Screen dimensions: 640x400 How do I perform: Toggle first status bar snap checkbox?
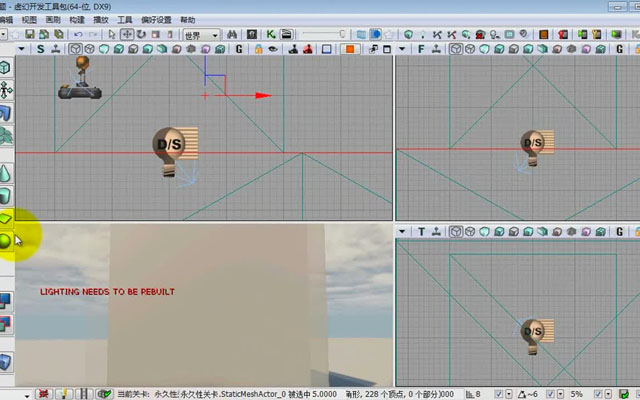(498, 394)
